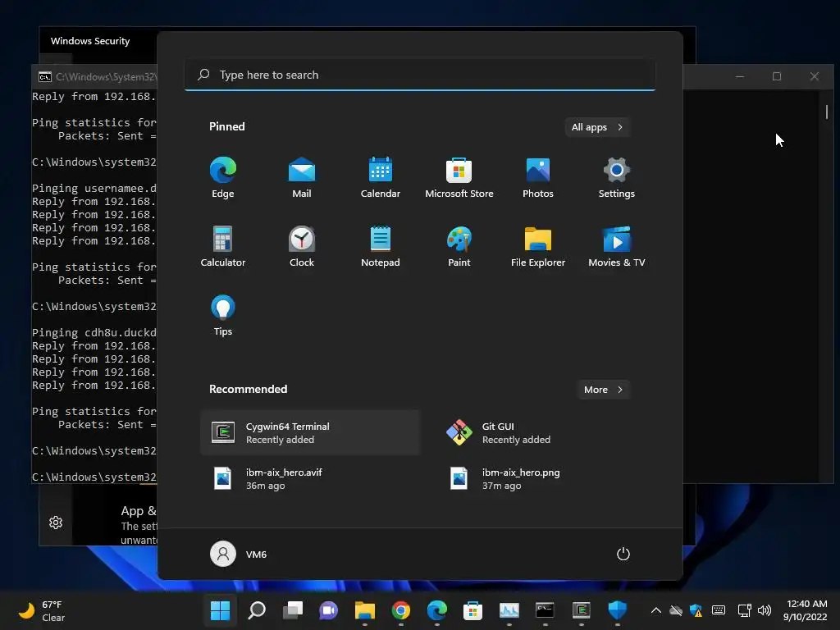Switch to Microsoft Edge in the taskbar
840x630 pixels.
coord(437,610)
